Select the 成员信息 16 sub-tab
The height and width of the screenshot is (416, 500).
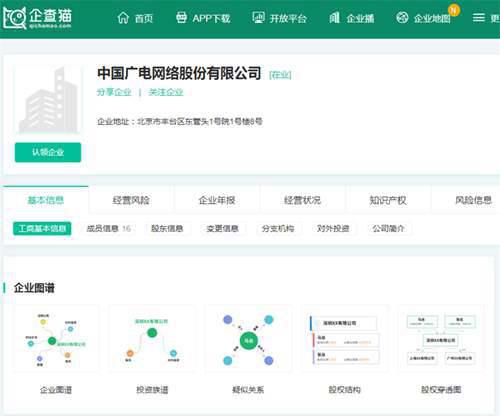(108, 228)
